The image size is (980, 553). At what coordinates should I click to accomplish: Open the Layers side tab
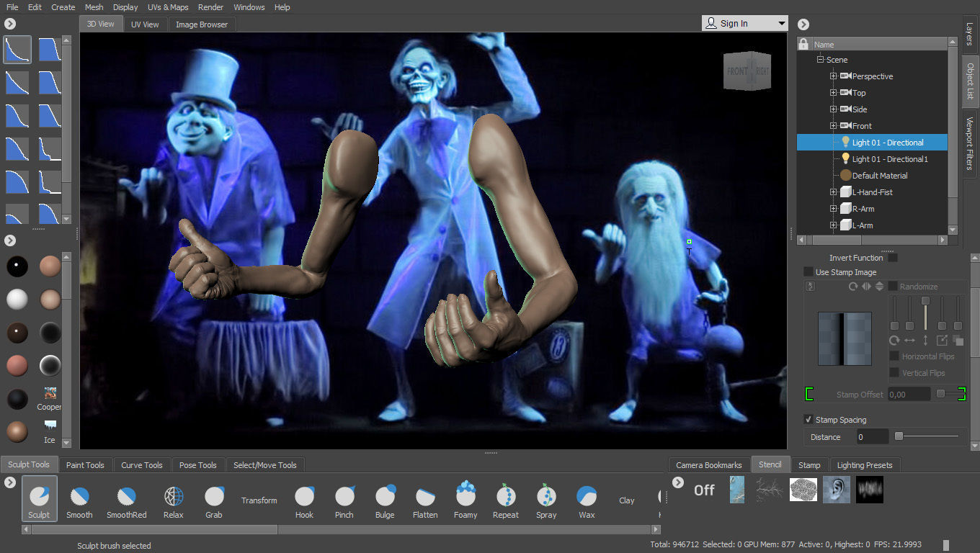coord(970,34)
